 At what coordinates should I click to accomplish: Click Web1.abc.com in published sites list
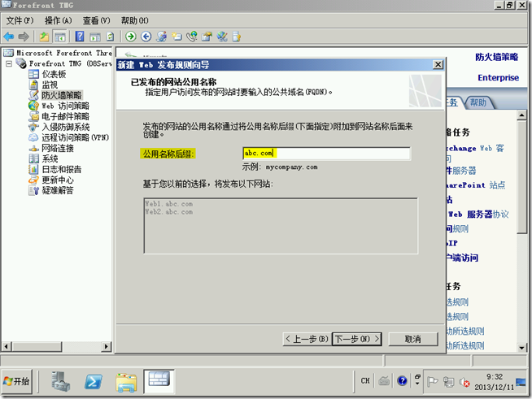(169, 204)
